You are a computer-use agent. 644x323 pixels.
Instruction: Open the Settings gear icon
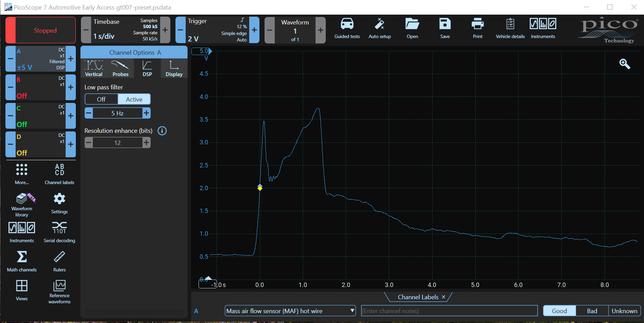(x=60, y=203)
